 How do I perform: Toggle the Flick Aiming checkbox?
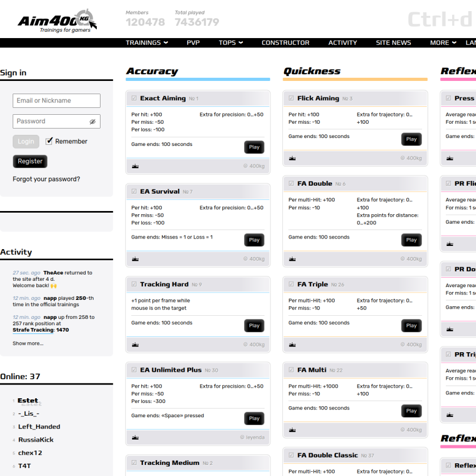(291, 98)
